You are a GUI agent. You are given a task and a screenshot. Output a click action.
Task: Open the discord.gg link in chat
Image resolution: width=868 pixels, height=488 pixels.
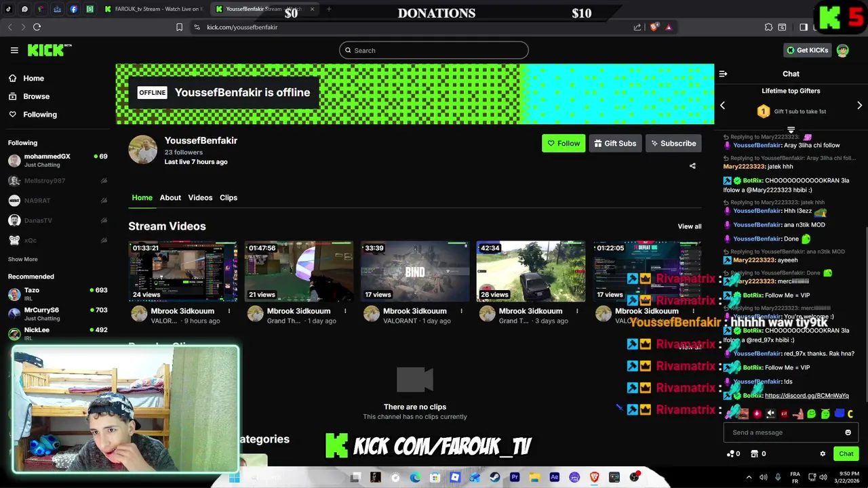(x=806, y=396)
